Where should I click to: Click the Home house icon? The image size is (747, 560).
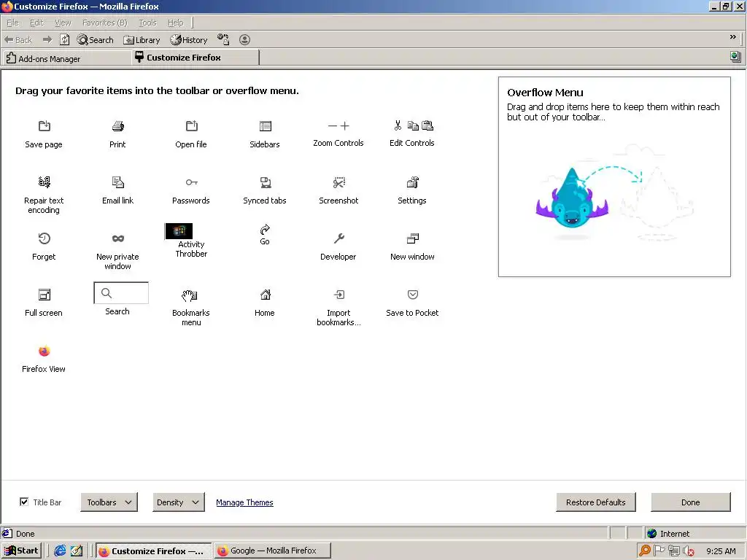pyautogui.click(x=266, y=295)
